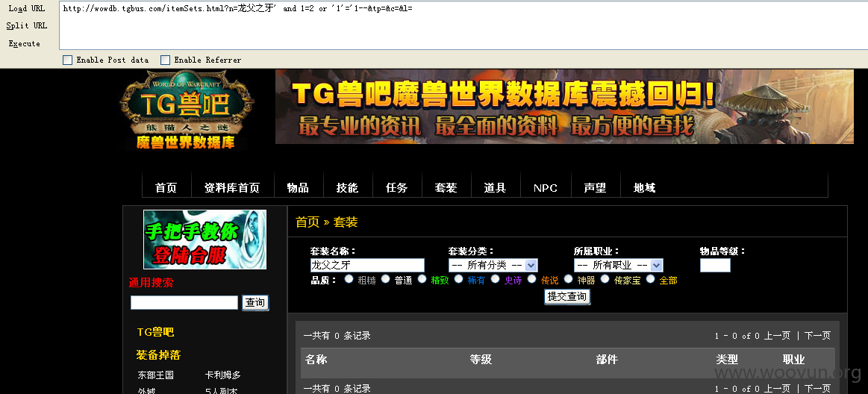Image resolution: width=868 pixels, height=394 pixels.
Task: Click top 下一页 pagination link
Action: pyautogui.click(x=818, y=336)
